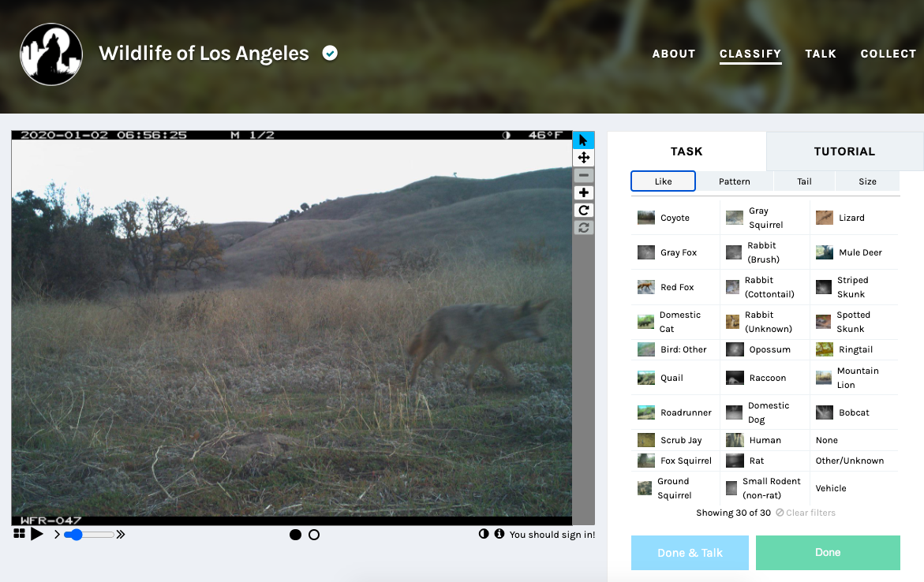
Task: Choose Lizard
Action: [855, 218]
